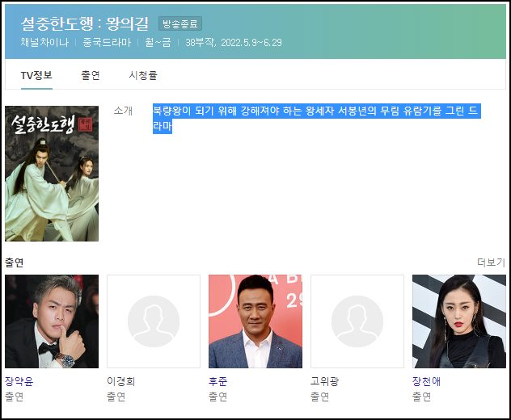511x420 pixels.
Task: Open the 설중한도행 drama poster image
Action: click(52, 174)
